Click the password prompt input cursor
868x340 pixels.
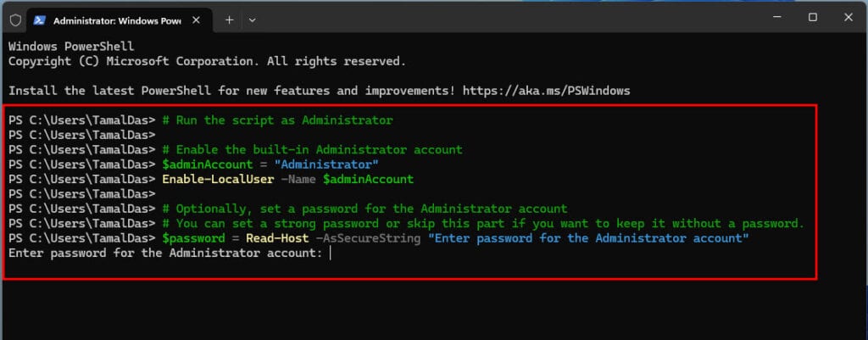pyautogui.click(x=330, y=254)
